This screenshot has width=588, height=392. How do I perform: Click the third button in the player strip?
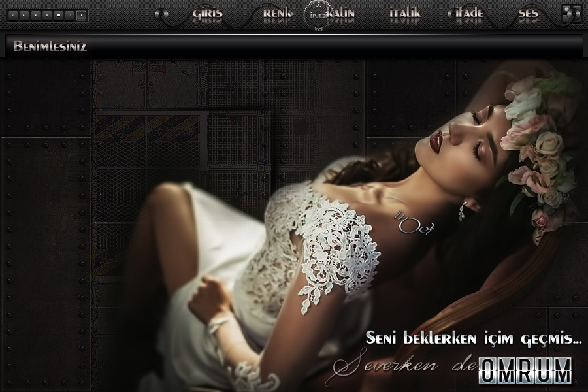36,14
